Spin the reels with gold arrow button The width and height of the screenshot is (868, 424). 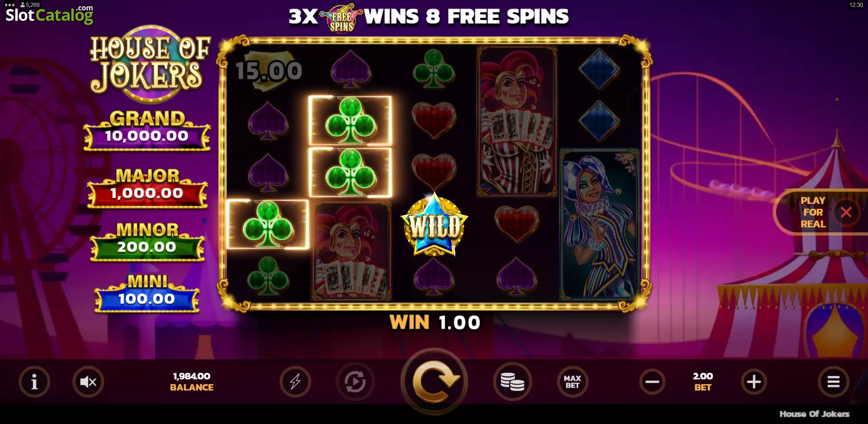434,381
